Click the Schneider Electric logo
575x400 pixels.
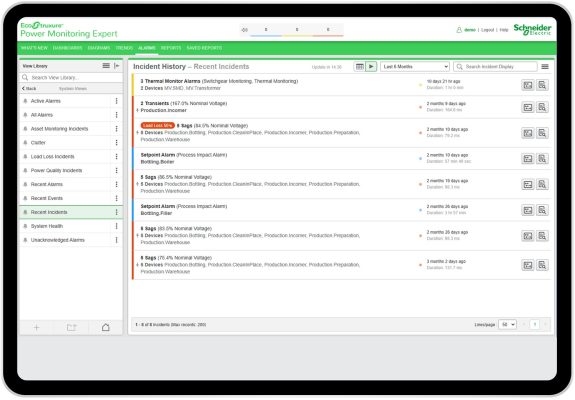532,29
